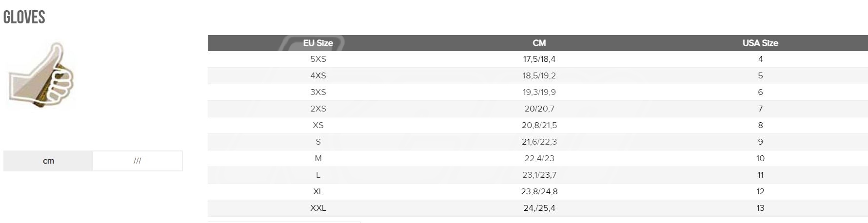Click the 23,8/24,8 measurement cell
Viewport: 868px width, 223px height.
(539, 191)
